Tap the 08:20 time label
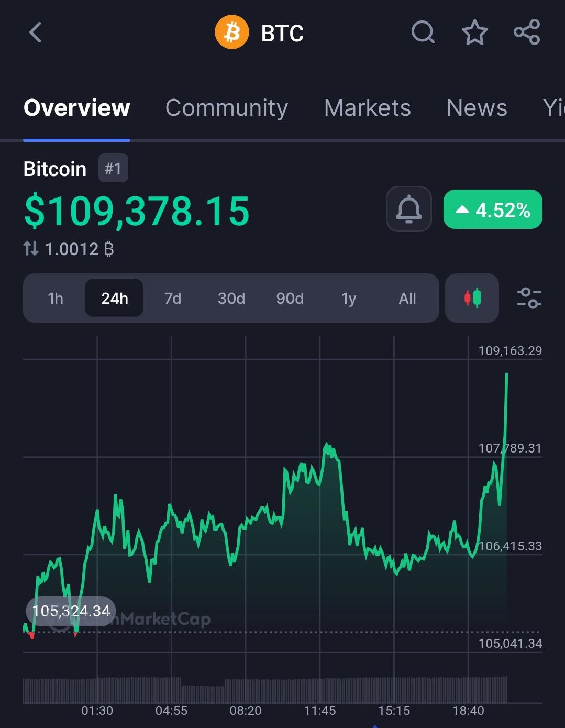Viewport: 565px width, 728px height. pos(246,711)
